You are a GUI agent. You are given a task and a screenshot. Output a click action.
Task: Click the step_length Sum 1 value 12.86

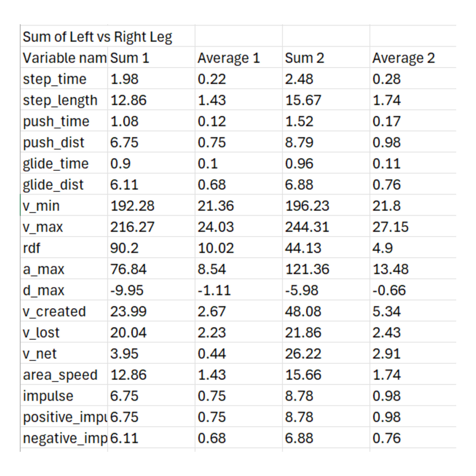[x=128, y=100]
